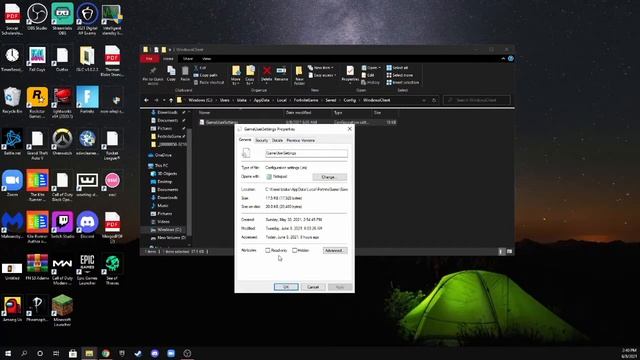Open Zoom desktop shortcut
This screenshot has width=640, height=360.
(x=12, y=183)
